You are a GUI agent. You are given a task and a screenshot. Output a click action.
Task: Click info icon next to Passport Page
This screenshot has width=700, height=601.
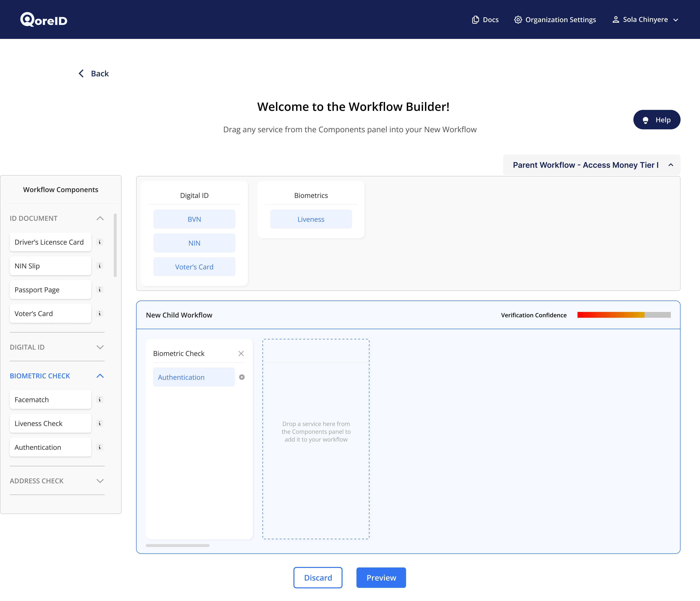coord(100,290)
